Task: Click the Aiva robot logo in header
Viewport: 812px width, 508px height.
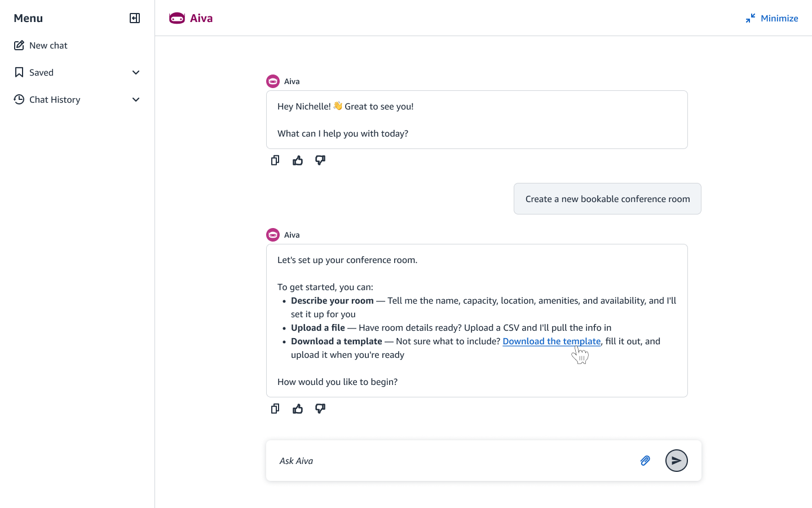Action: click(x=177, y=18)
